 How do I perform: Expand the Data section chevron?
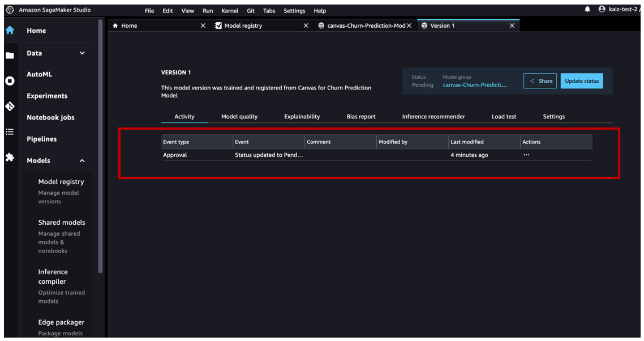pos(82,53)
